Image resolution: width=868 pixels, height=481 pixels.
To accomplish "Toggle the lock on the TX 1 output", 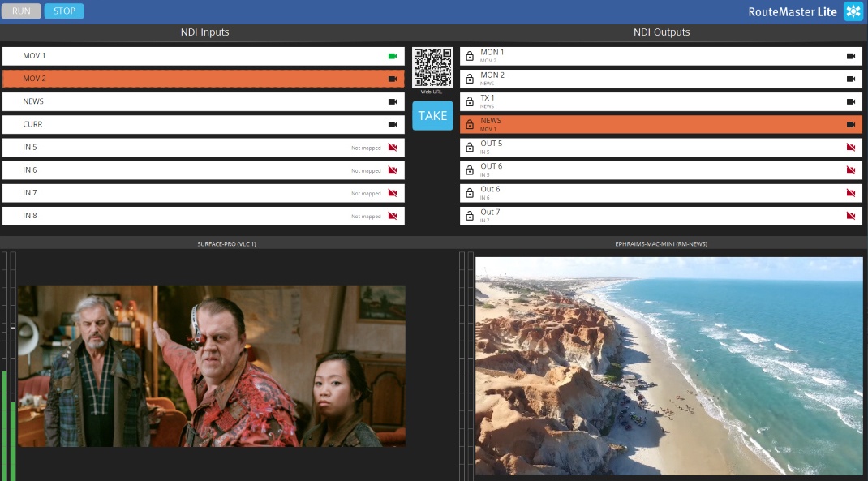I will click(x=470, y=102).
